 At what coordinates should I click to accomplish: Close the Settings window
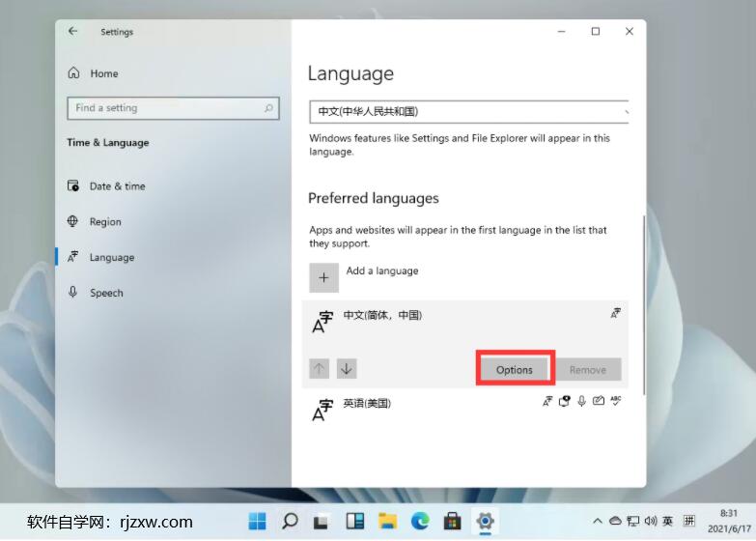[630, 31]
